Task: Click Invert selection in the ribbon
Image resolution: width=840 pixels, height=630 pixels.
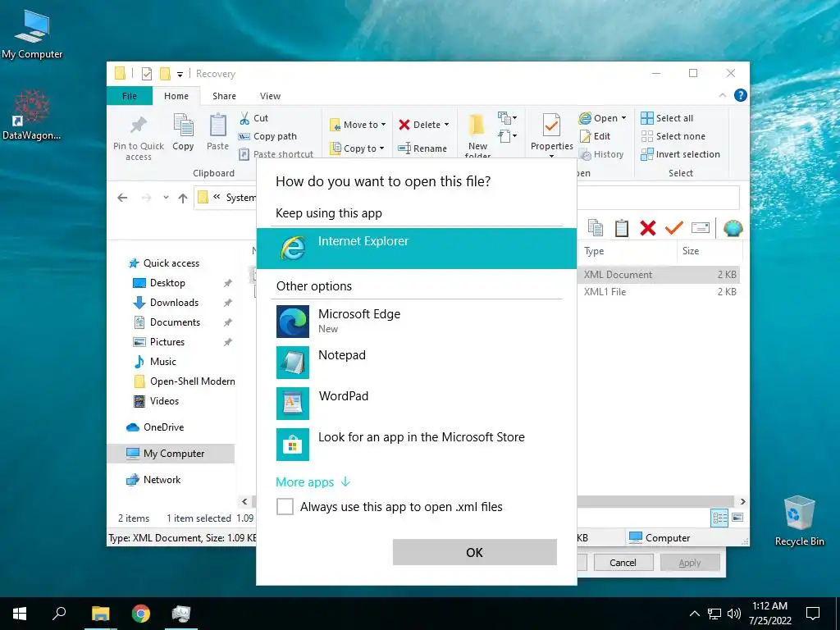Action: click(x=680, y=154)
